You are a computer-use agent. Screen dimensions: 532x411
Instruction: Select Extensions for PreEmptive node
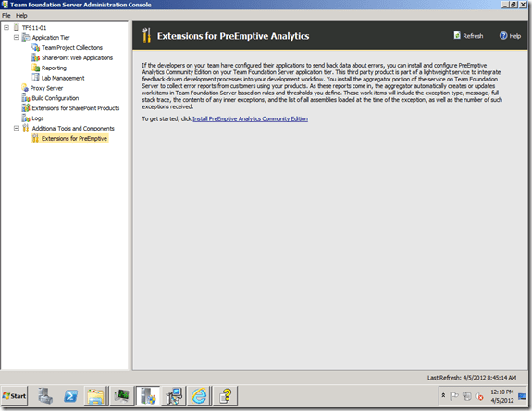[x=74, y=139]
